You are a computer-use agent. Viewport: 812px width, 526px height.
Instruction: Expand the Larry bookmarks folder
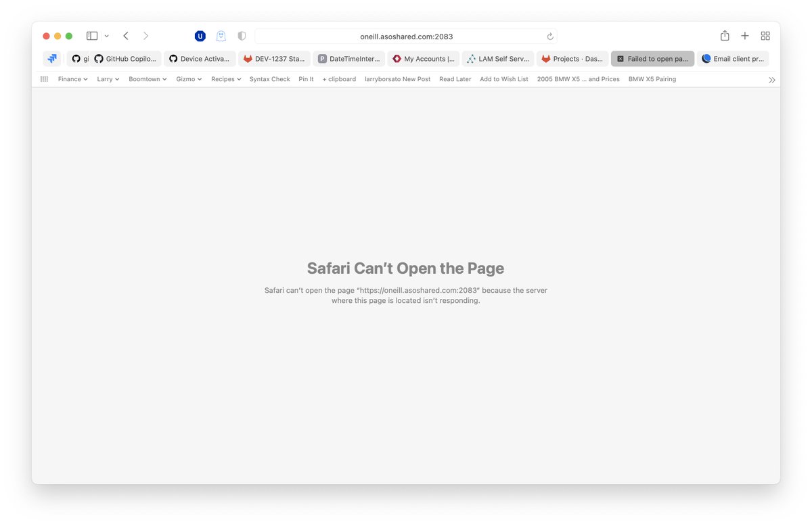pos(108,79)
